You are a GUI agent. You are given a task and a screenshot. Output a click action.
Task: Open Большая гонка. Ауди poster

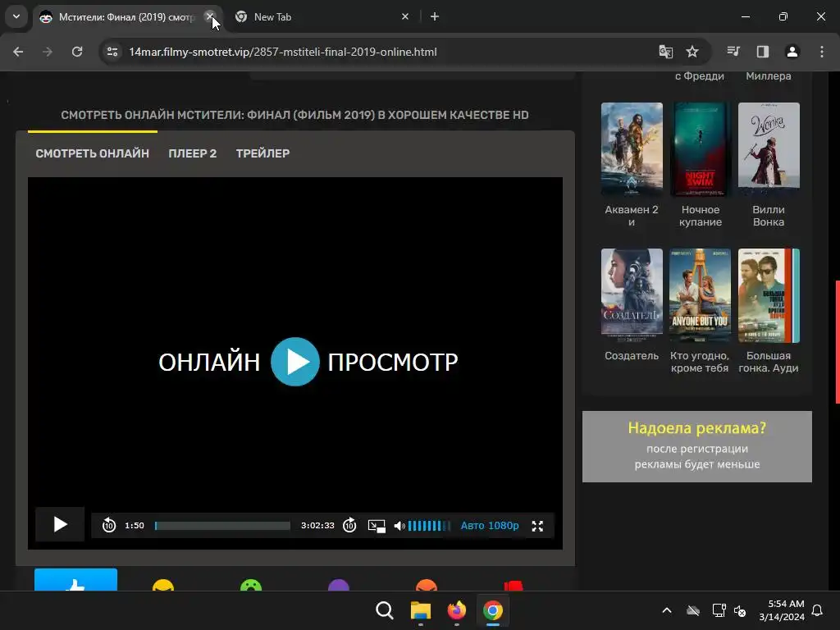coord(769,295)
